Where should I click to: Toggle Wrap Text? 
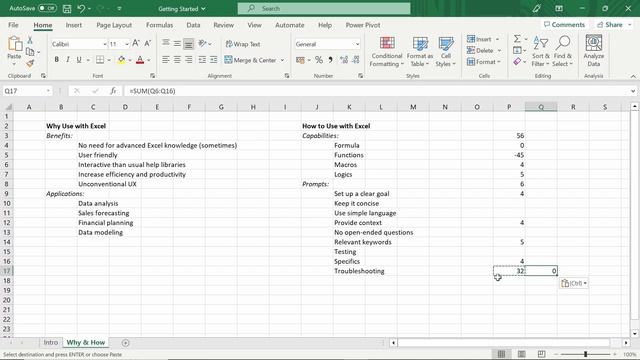coord(243,44)
